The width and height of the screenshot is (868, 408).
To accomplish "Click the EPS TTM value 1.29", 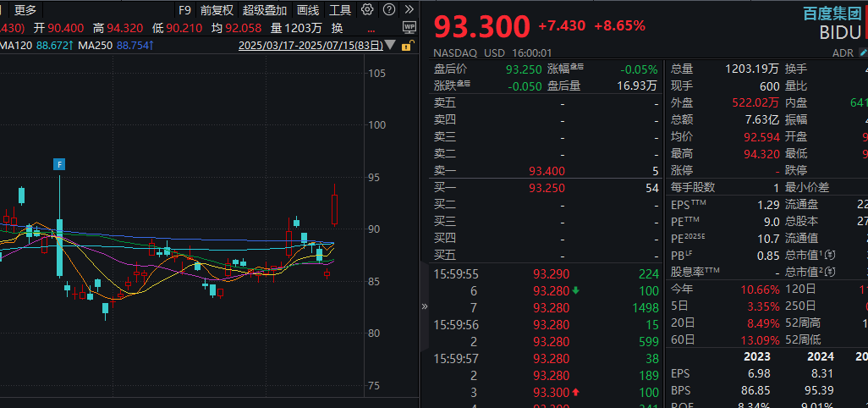I will click(768, 205).
